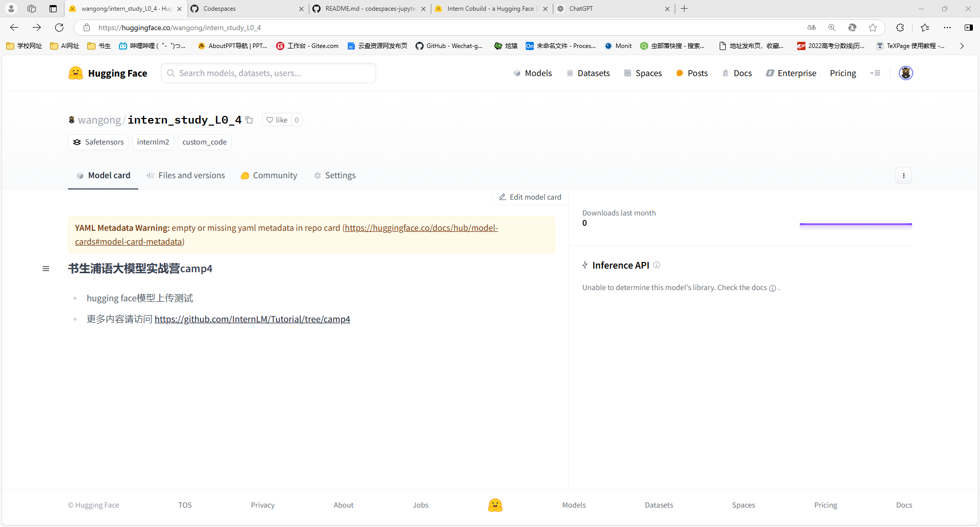The width and height of the screenshot is (980, 527).
Task: Open the 学校网址 bookmarks folder
Action: tap(24, 46)
